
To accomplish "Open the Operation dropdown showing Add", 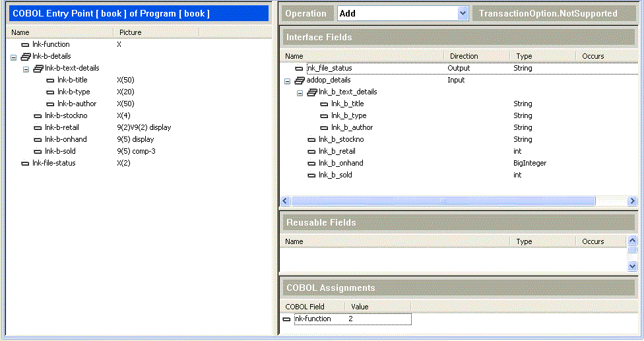I will 462,13.
